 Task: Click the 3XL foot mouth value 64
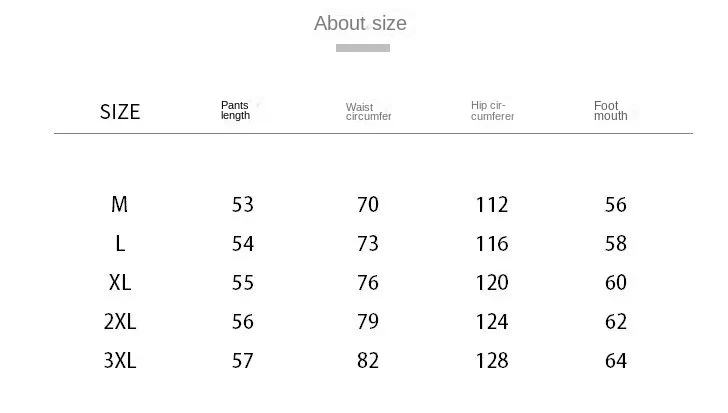(616, 361)
